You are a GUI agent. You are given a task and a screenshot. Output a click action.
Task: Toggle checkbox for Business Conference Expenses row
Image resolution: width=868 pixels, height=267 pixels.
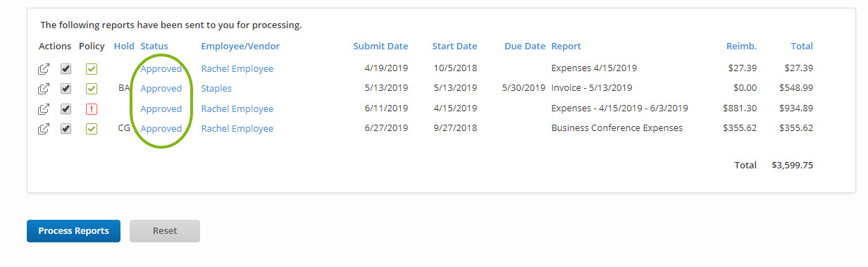(x=66, y=129)
